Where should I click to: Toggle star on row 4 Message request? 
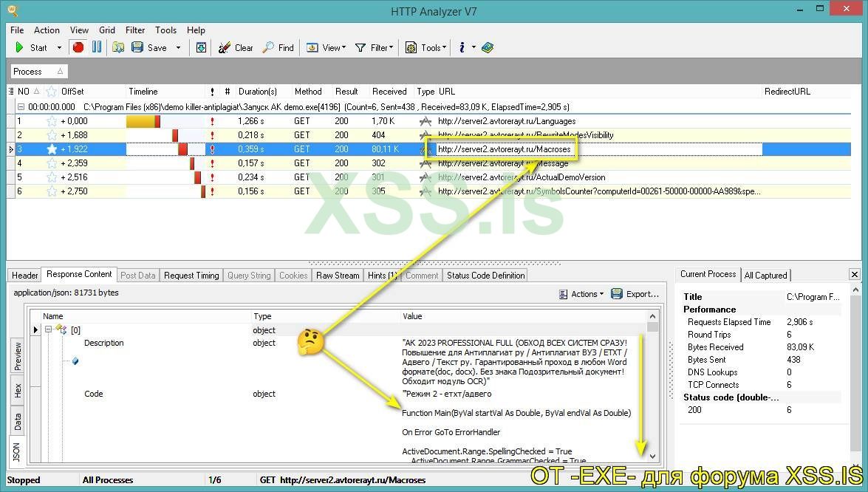pos(52,163)
